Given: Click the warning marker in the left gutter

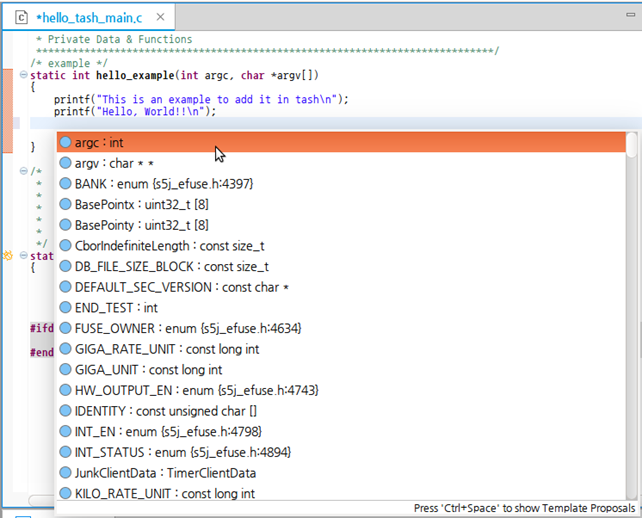Looking at the screenshot, I should [x=8, y=256].
